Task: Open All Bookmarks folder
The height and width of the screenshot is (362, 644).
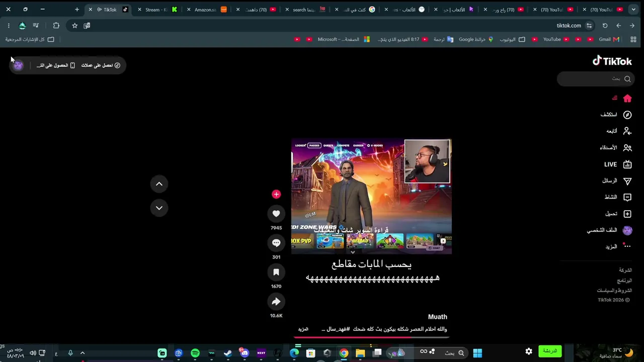Action: (x=30, y=39)
